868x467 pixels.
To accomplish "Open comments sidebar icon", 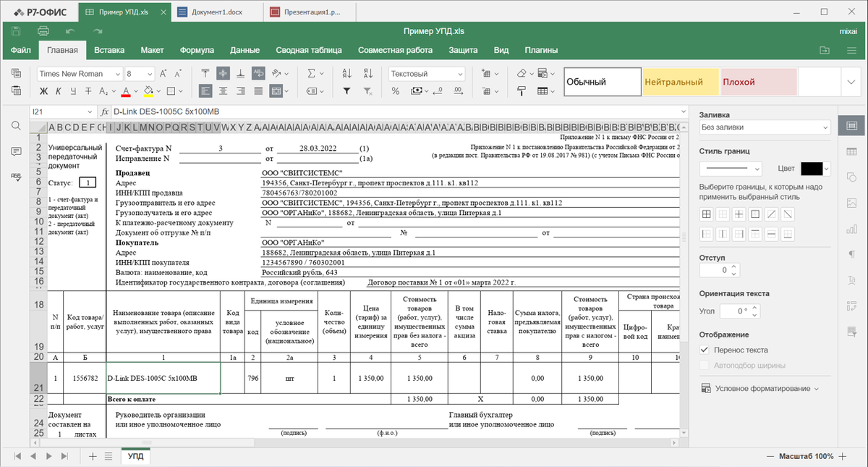I will coord(16,151).
